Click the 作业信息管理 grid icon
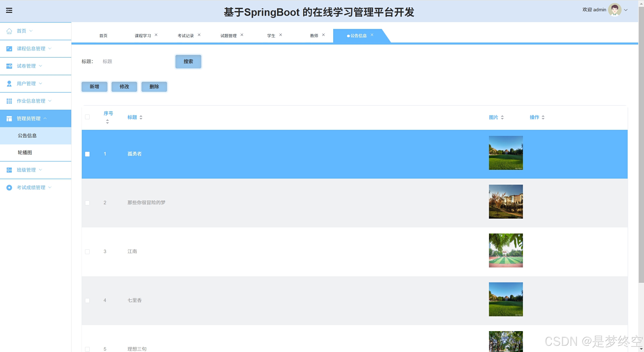This screenshot has width=644, height=352. pyautogui.click(x=9, y=101)
